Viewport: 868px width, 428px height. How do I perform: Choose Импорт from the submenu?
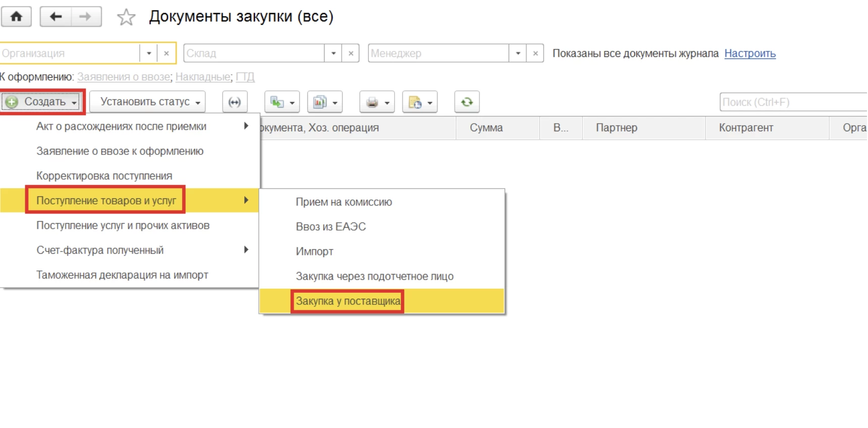(314, 251)
